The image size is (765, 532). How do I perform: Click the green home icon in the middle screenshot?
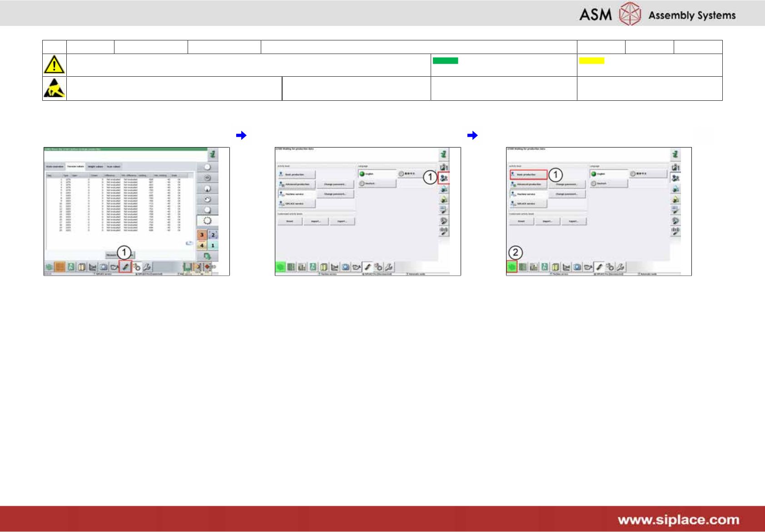[280, 267]
